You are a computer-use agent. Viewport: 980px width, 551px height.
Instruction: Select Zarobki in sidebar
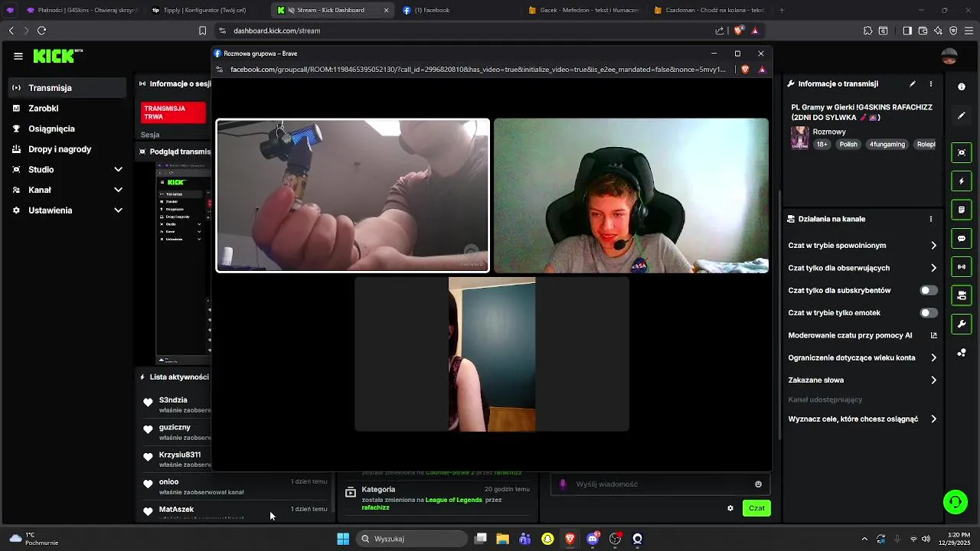[x=67, y=109]
